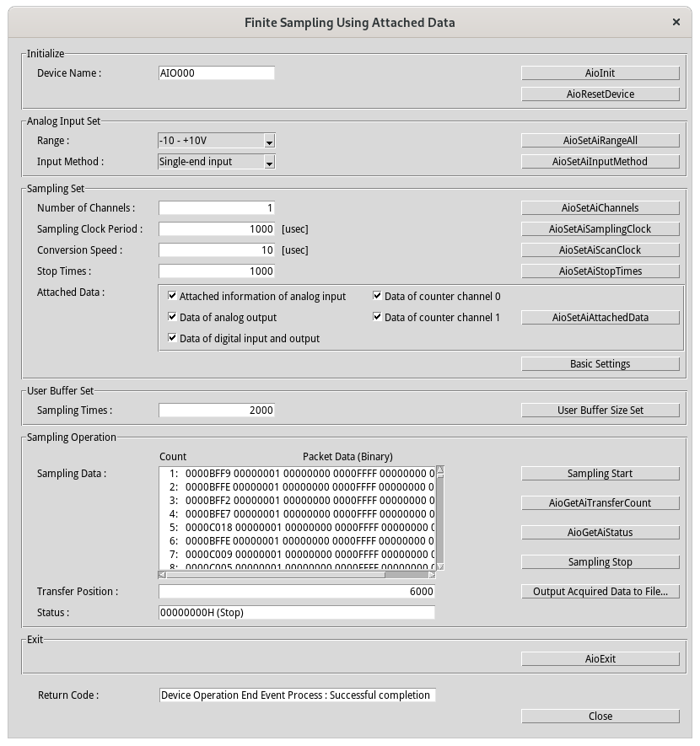Open Output Acquired Data to File dialog
Viewport: 700px width, 746px height.
coord(600,592)
